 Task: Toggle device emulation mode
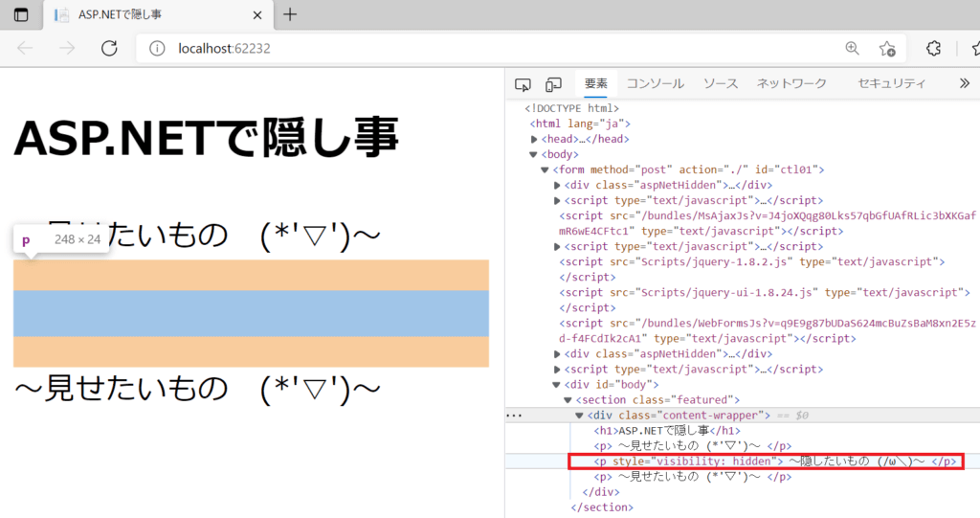(553, 84)
